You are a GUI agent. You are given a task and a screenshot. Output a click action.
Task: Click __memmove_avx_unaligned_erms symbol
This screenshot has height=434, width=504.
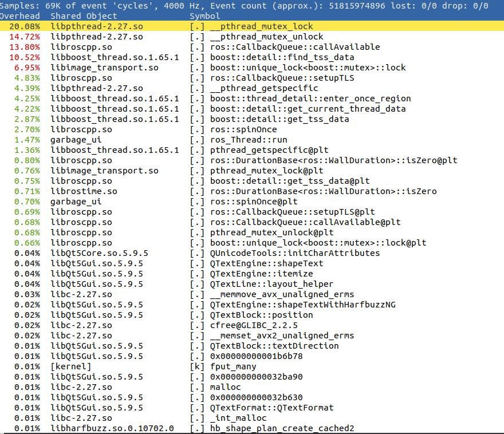tap(282, 294)
